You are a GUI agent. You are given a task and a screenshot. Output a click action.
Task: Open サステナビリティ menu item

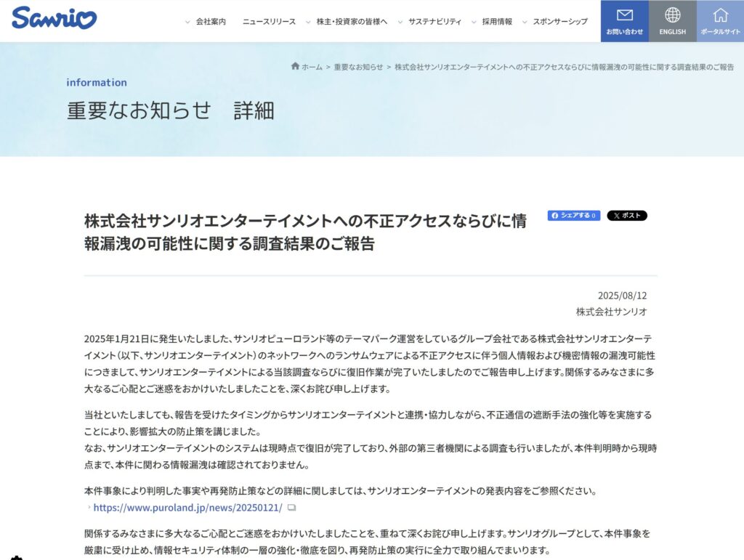(x=434, y=21)
